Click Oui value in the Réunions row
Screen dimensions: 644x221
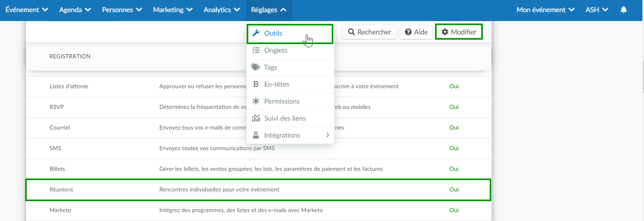point(454,189)
